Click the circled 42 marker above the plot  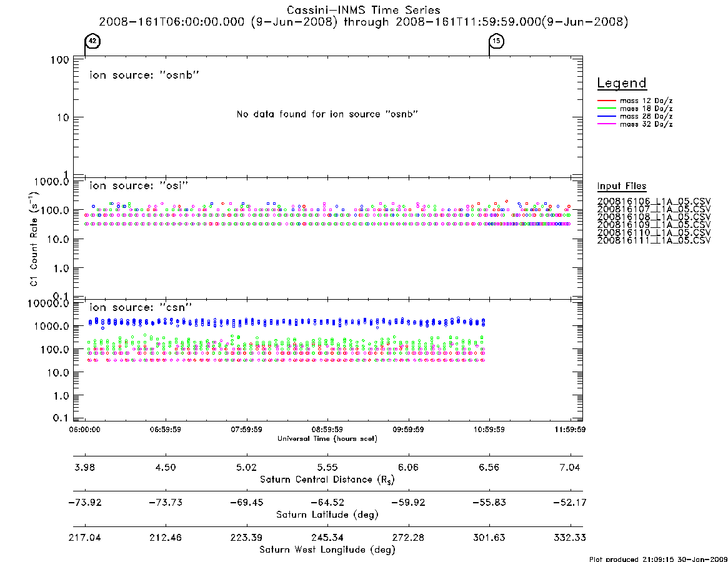coord(93,41)
